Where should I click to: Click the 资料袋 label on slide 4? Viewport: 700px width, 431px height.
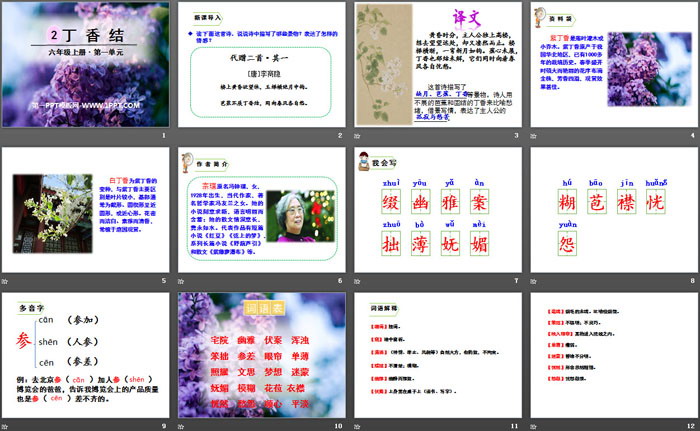560,19
